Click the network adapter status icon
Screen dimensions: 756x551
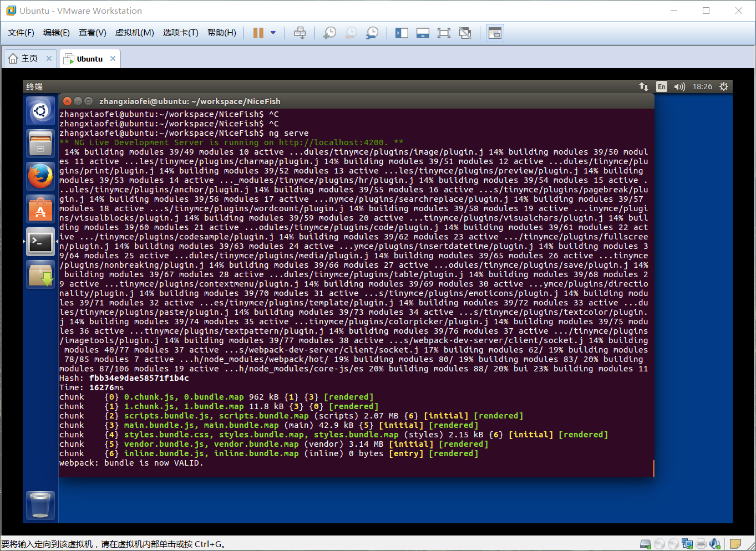pos(687,544)
